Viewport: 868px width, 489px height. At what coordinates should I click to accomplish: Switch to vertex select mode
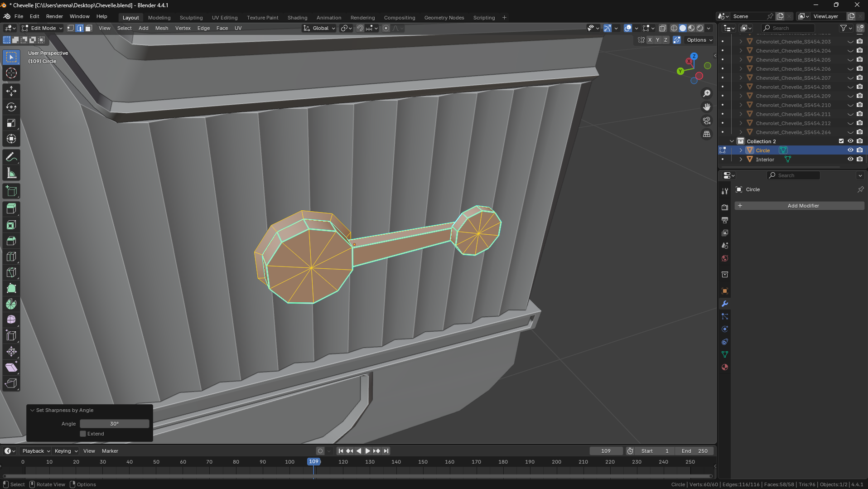71,28
